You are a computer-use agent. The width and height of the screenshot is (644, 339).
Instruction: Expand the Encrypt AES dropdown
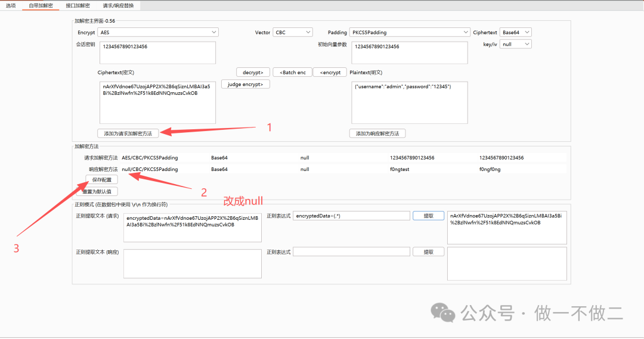(158, 32)
